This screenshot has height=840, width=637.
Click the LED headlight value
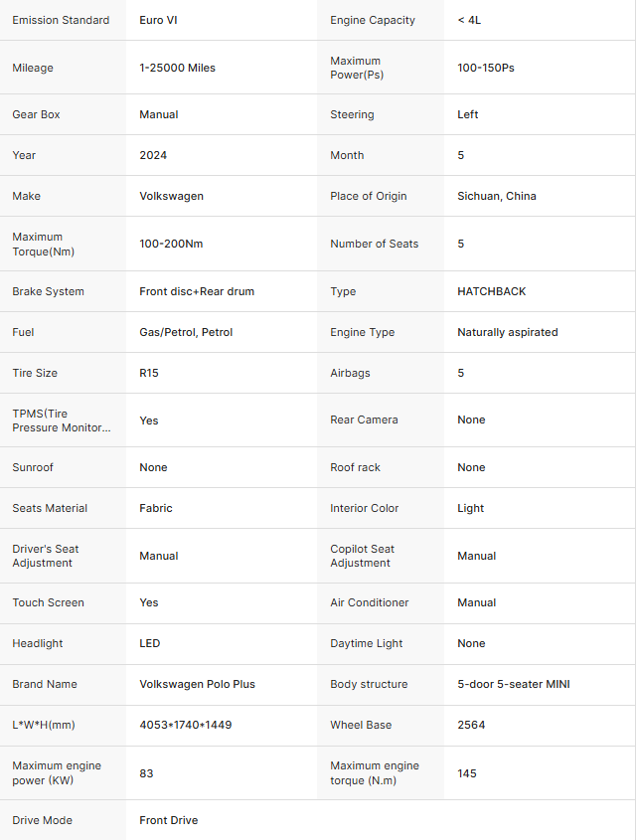149,643
